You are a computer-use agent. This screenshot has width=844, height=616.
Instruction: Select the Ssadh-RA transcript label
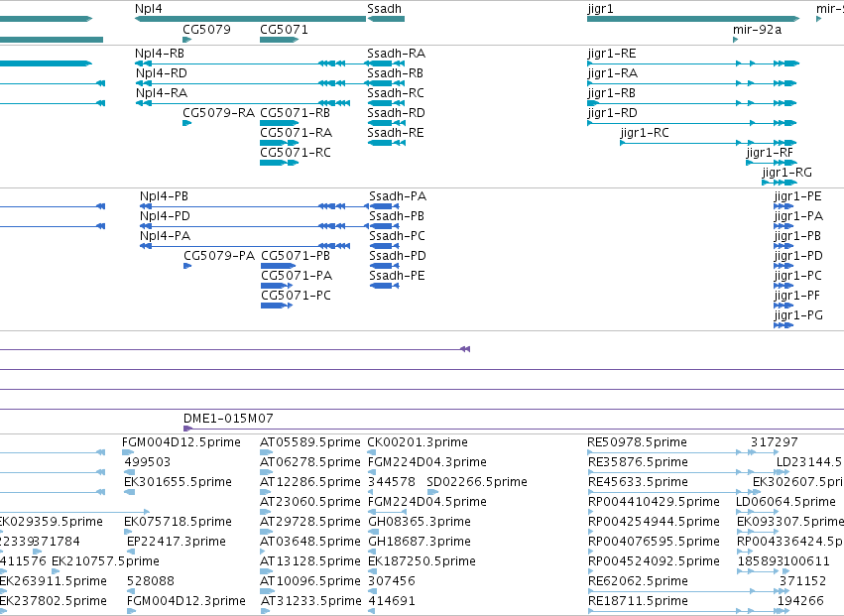(x=396, y=54)
